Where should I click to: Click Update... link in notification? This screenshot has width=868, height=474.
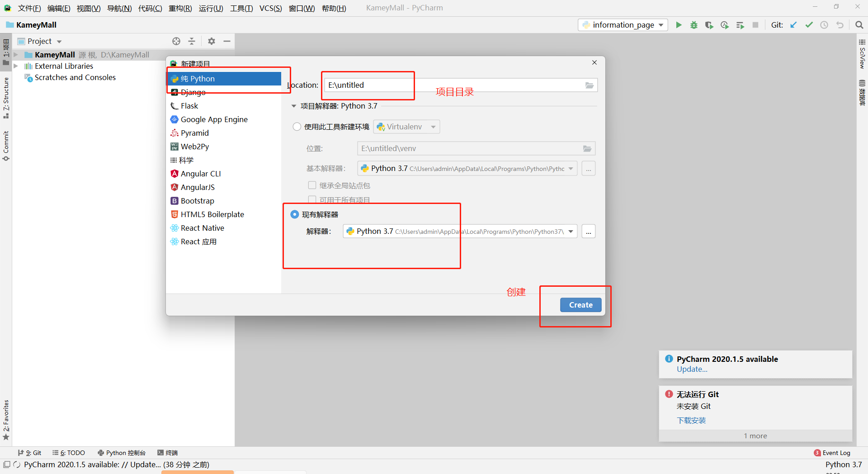coord(692,369)
